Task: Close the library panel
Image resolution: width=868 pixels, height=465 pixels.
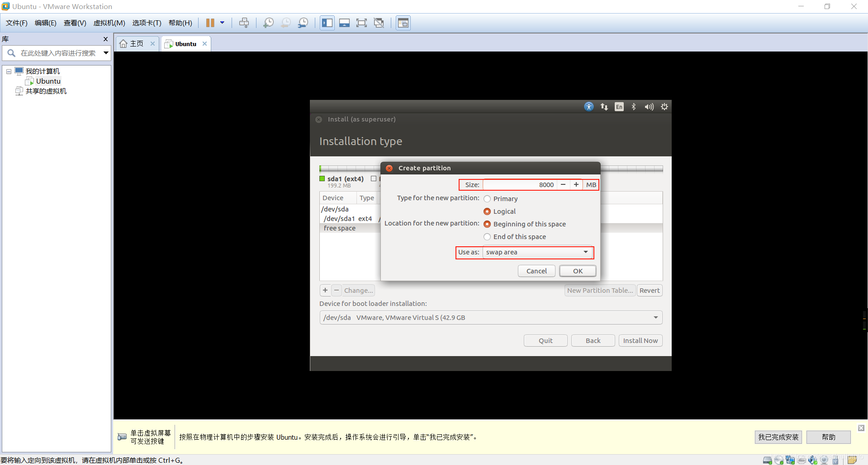Action: (106, 39)
